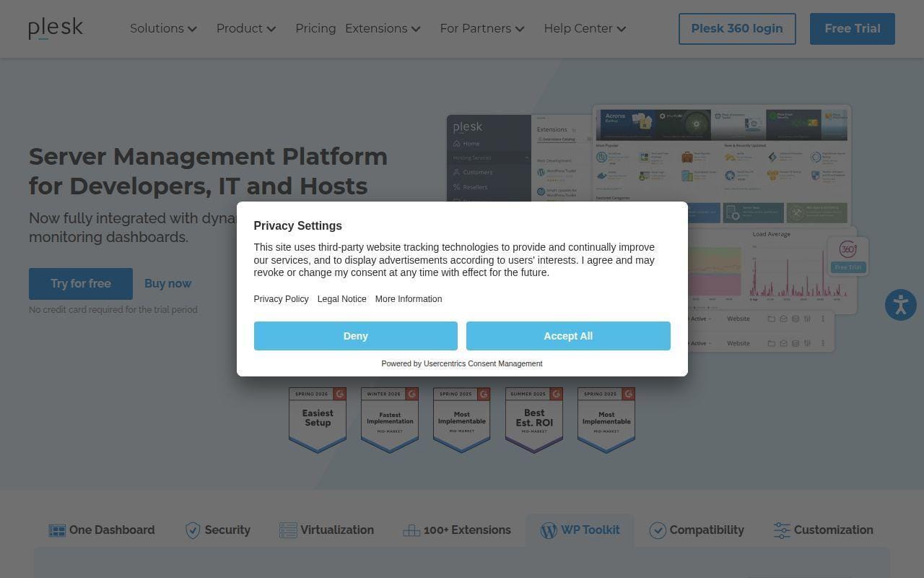
Task: Expand the For Partners dropdown
Action: point(482,29)
